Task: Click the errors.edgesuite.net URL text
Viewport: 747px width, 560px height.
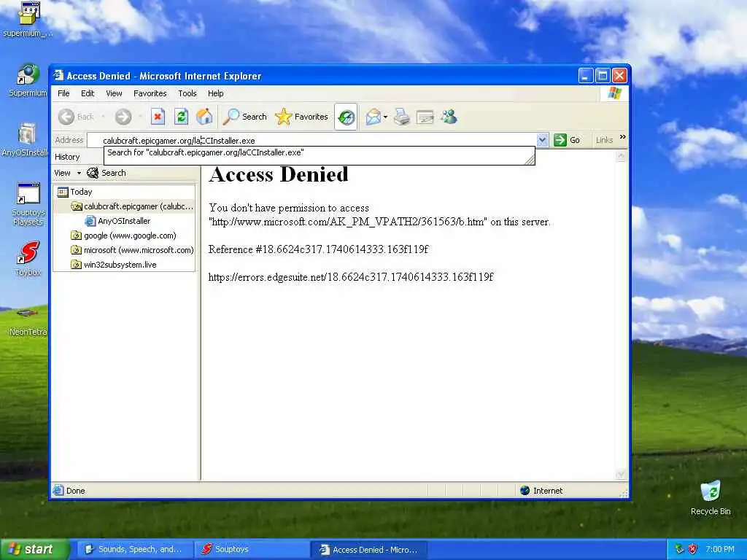Action: [351, 277]
